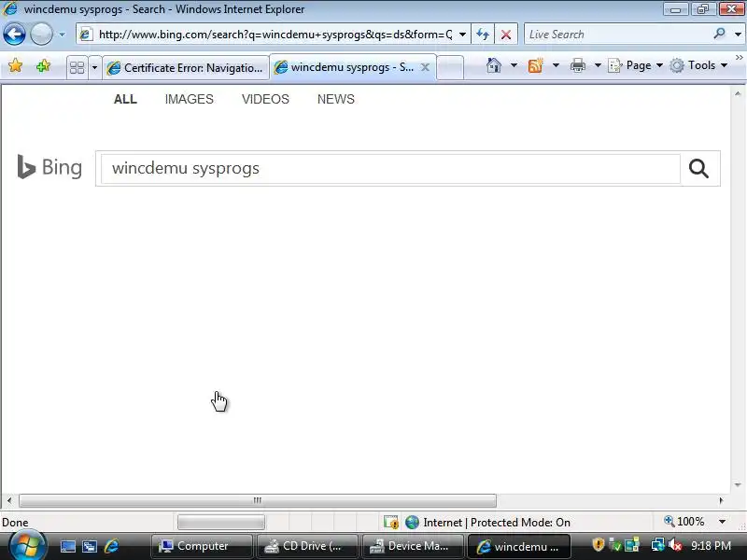Click the muted volume tray icon

click(x=674, y=544)
